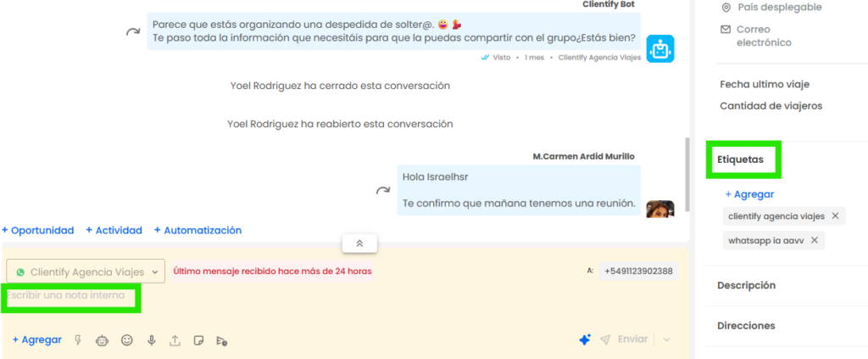Click + Agregar under Etiquetas
Image resolution: width=868 pixels, height=359 pixels.
point(749,194)
